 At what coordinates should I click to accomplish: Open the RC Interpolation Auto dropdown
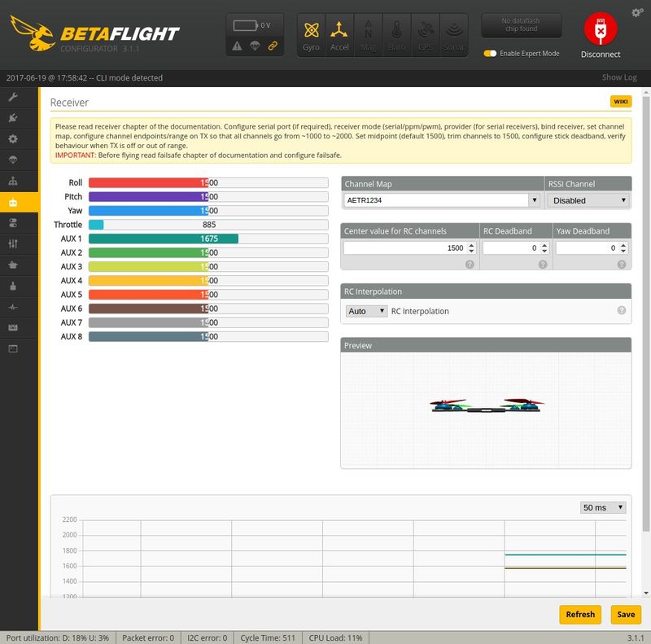(366, 311)
